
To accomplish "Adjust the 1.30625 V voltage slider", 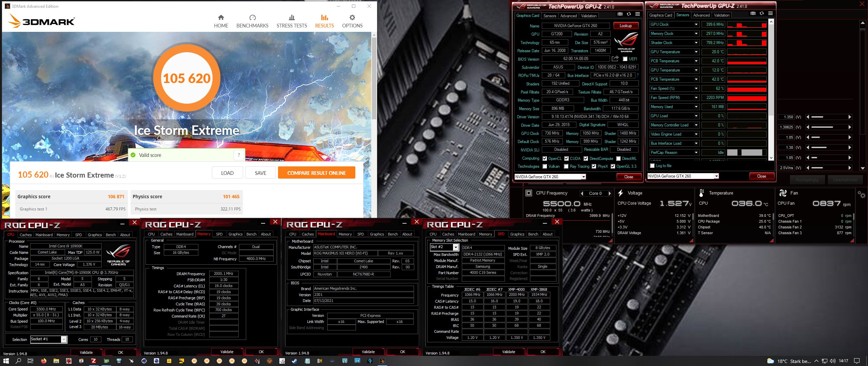I will 829,127.
